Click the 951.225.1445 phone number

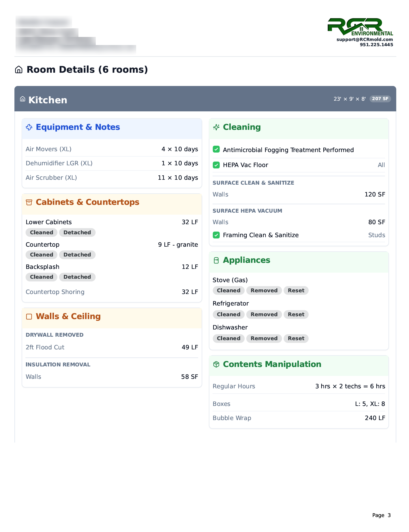click(376, 45)
